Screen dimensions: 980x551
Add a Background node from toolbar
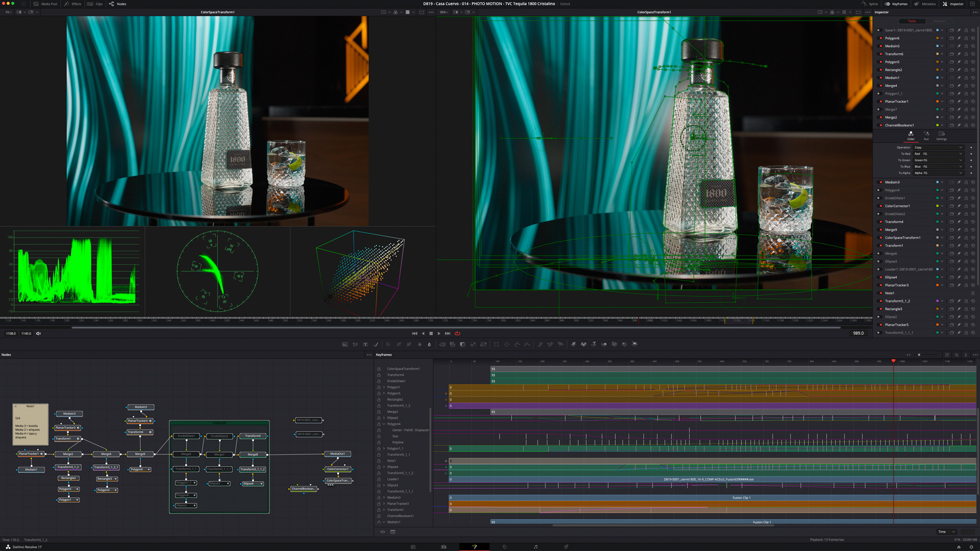(x=345, y=344)
